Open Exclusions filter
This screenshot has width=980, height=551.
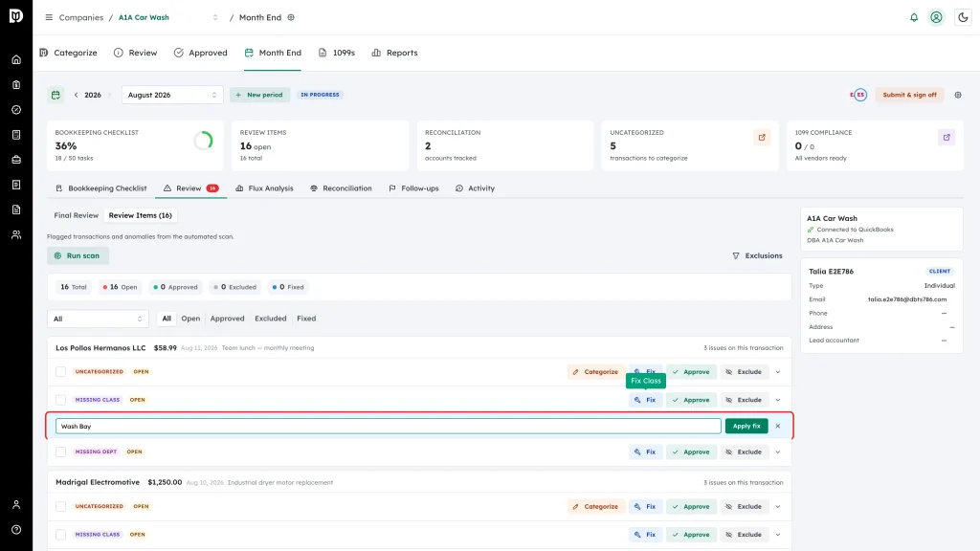[757, 255]
